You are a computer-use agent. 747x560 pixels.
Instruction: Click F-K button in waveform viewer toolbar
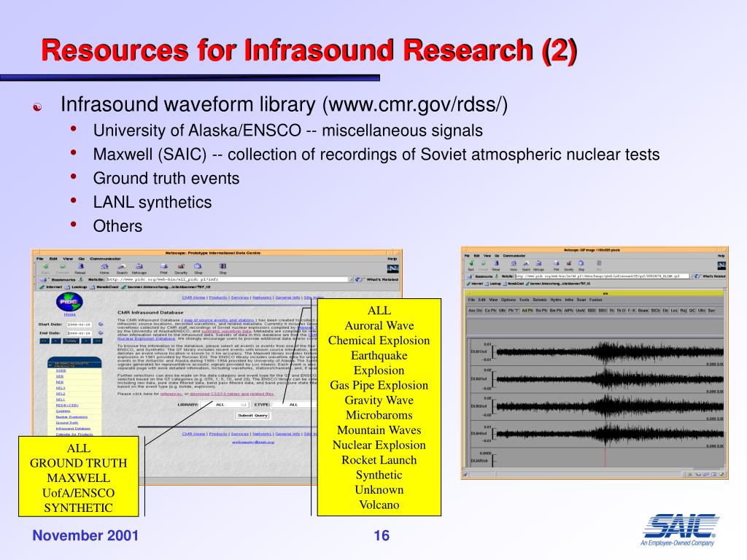[632, 311]
